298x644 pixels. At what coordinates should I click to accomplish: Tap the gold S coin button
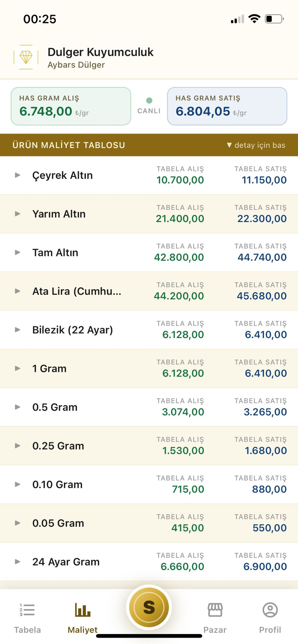pos(149,607)
